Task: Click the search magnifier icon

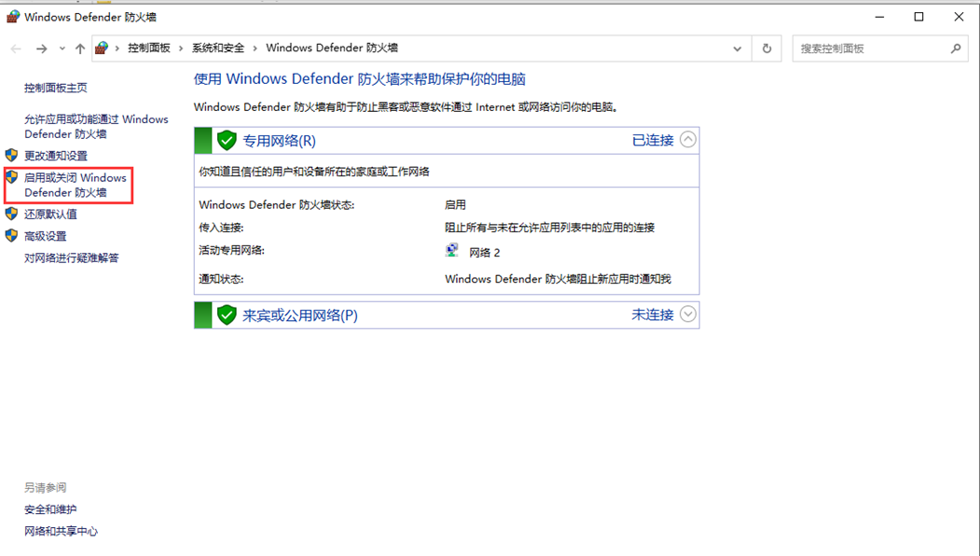Action: click(x=956, y=49)
